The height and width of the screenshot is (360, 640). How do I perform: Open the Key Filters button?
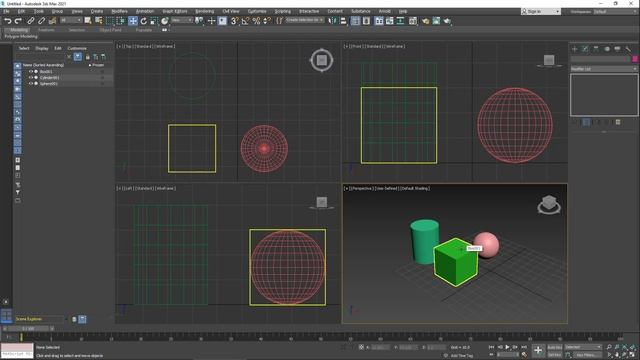[587, 355]
